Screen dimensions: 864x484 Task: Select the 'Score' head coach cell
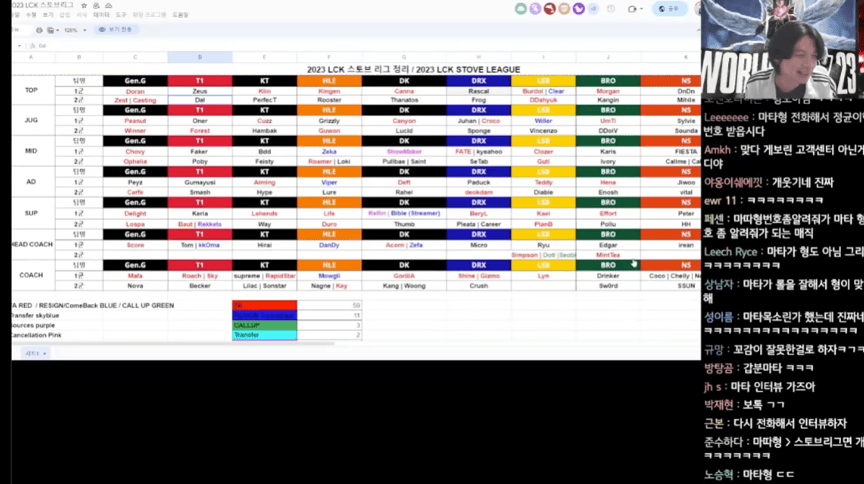pyautogui.click(x=135, y=245)
